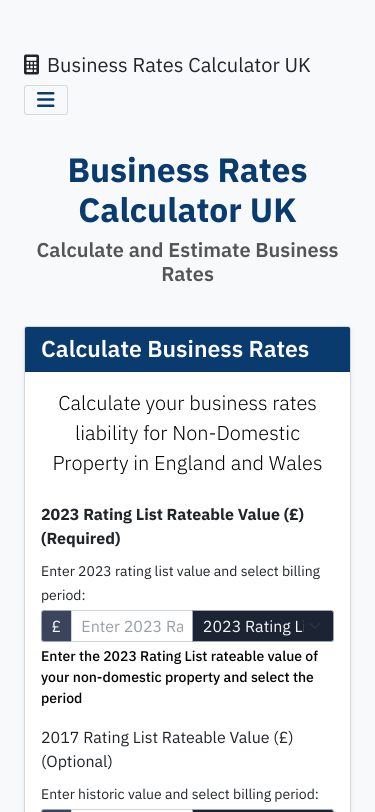Click the partially visible 2017 rateable value input
This screenshot has width=375, height=812.
click(132, 810)
